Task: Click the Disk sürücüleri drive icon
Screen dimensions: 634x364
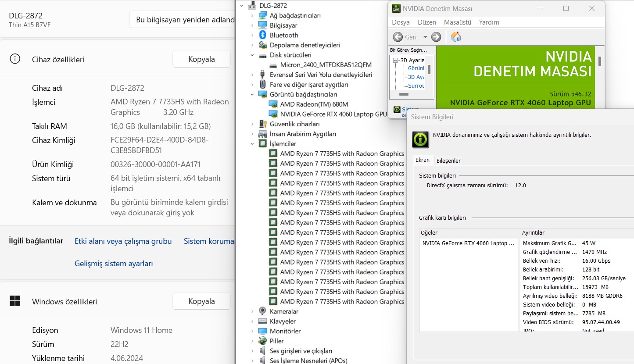Action: (262, 55)
